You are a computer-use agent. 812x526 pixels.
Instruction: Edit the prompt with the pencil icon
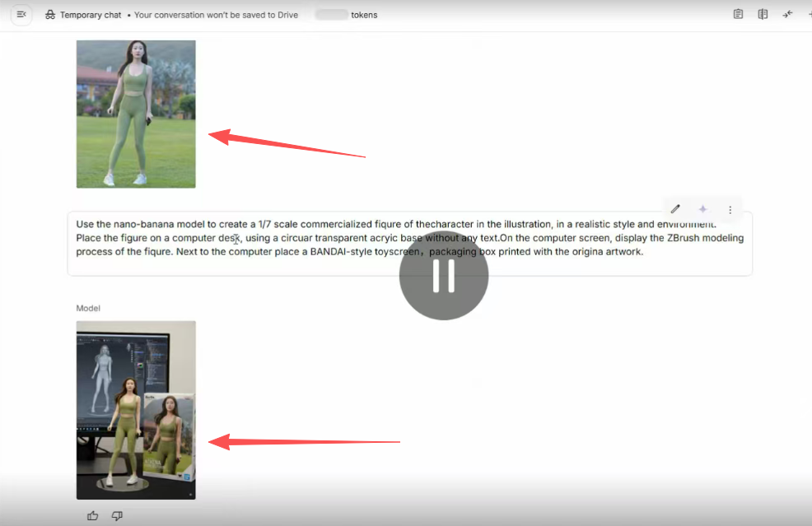pyautogui.click(x=675, y=209)
